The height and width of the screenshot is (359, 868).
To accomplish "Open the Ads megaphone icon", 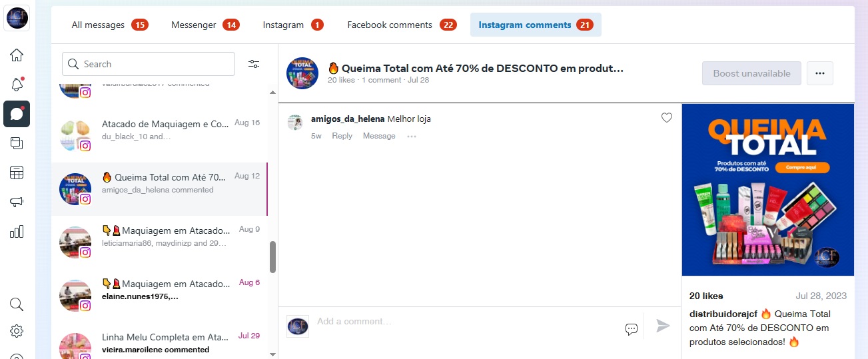I will click(17, 202).
